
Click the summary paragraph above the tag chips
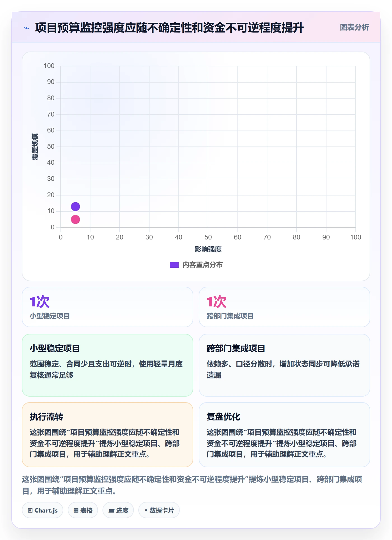tap(192, 485)
